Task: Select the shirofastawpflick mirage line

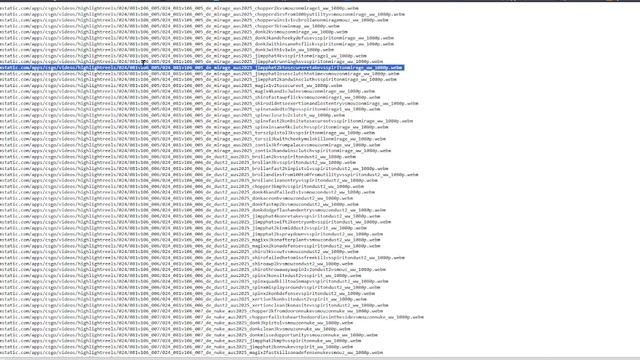Action: tap(190, 98)
